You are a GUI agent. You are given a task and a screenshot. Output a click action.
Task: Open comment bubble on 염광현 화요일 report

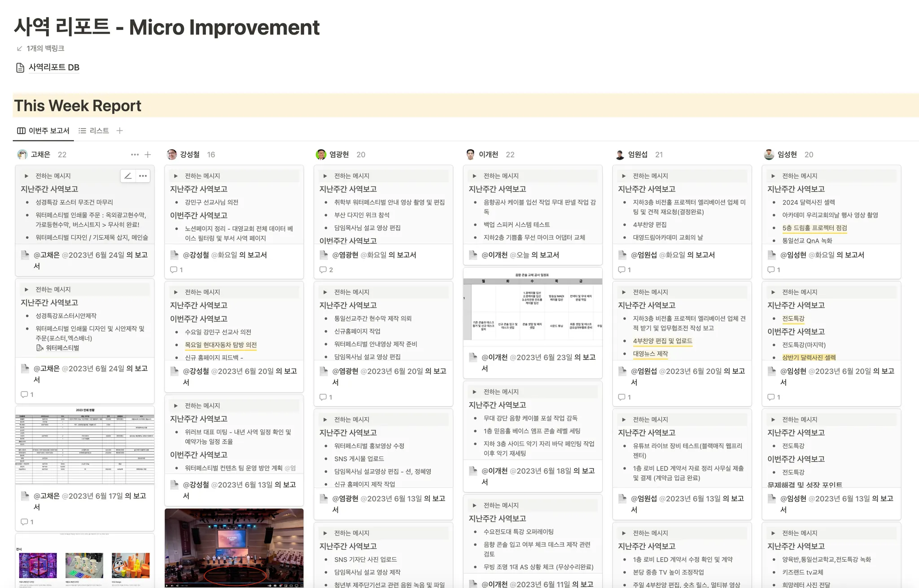323,270
